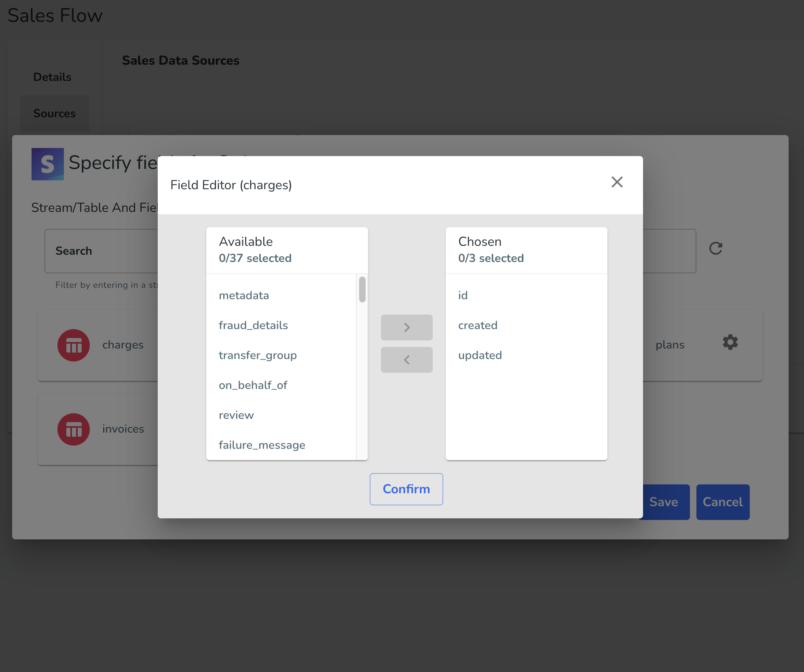Screen dimensions: 804x672
Task: Open the Sources tab
Action: pos(55,113)
